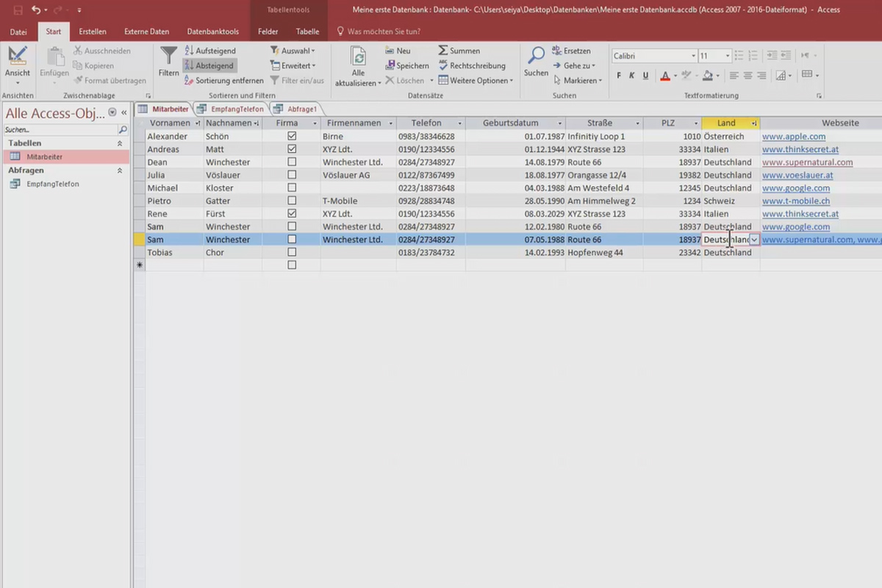Toggle Summen totals row
Screen dimensions: 882x588
click(459, 51)
